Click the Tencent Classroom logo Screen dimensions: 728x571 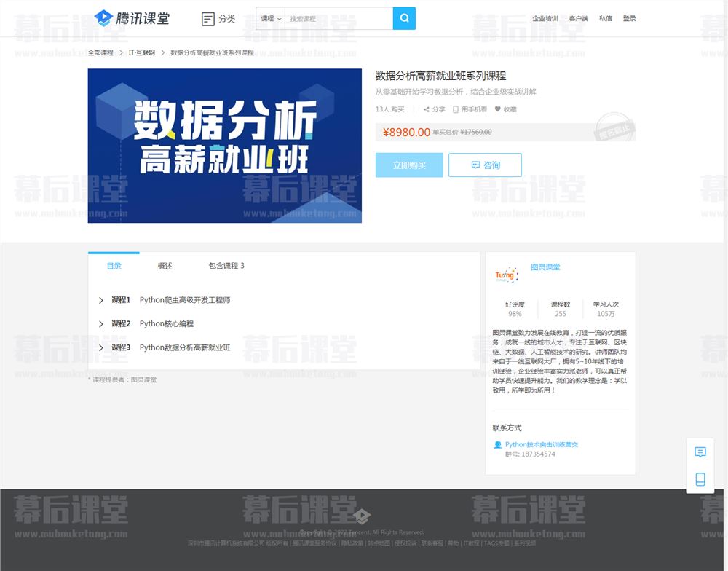[132, 19]
